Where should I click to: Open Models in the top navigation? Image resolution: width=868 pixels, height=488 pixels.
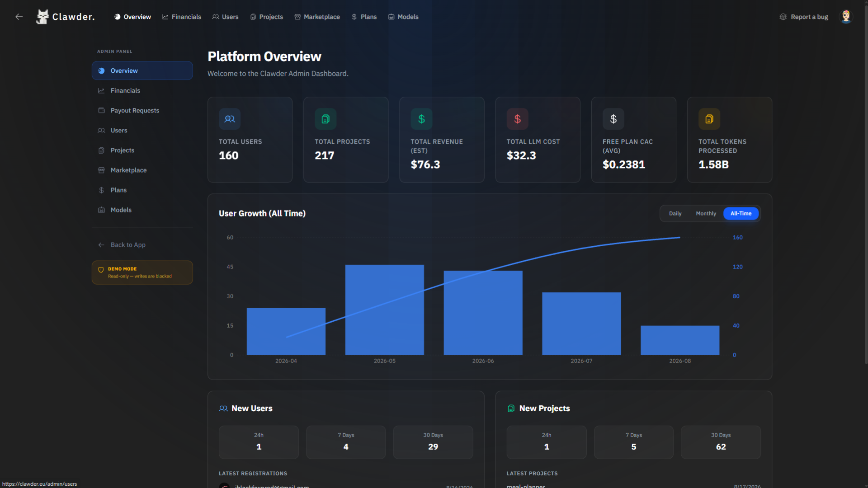click(x=403, y=17)
